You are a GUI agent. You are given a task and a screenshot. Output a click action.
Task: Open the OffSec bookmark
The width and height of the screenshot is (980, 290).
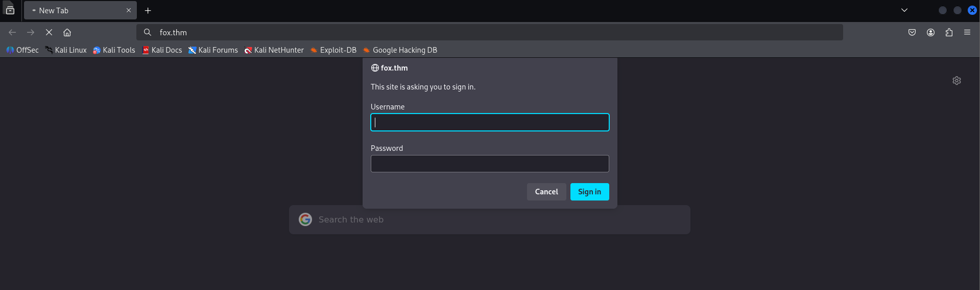tap(22, 50)
